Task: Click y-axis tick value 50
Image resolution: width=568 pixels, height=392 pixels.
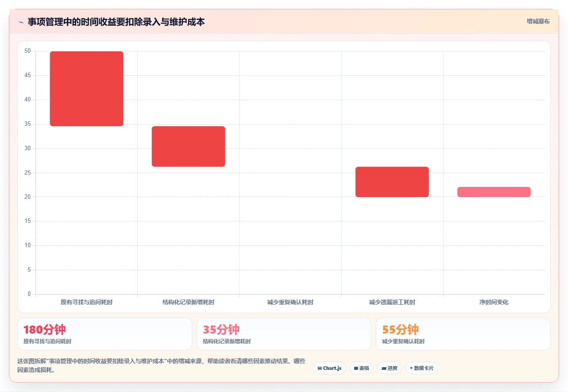Action: (27, 51)
